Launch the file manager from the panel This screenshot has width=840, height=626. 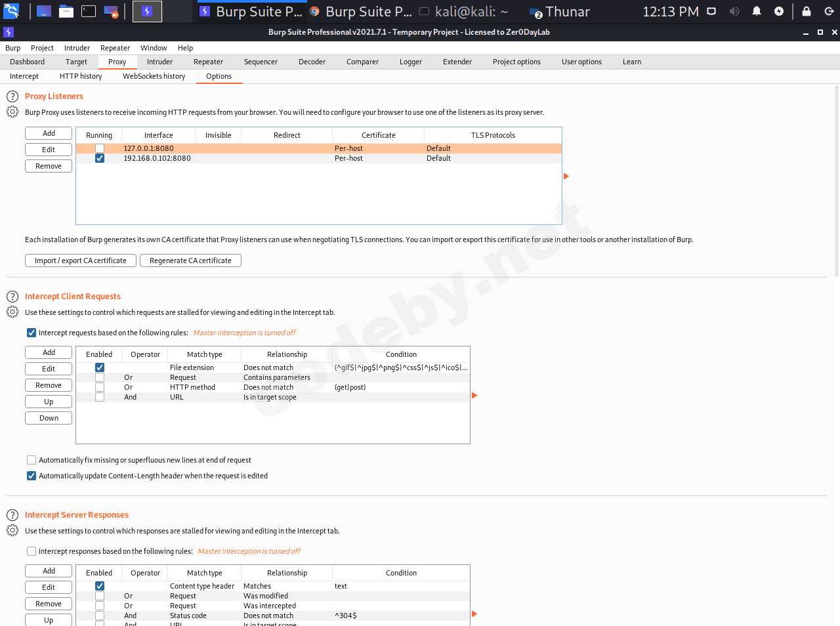66,11
